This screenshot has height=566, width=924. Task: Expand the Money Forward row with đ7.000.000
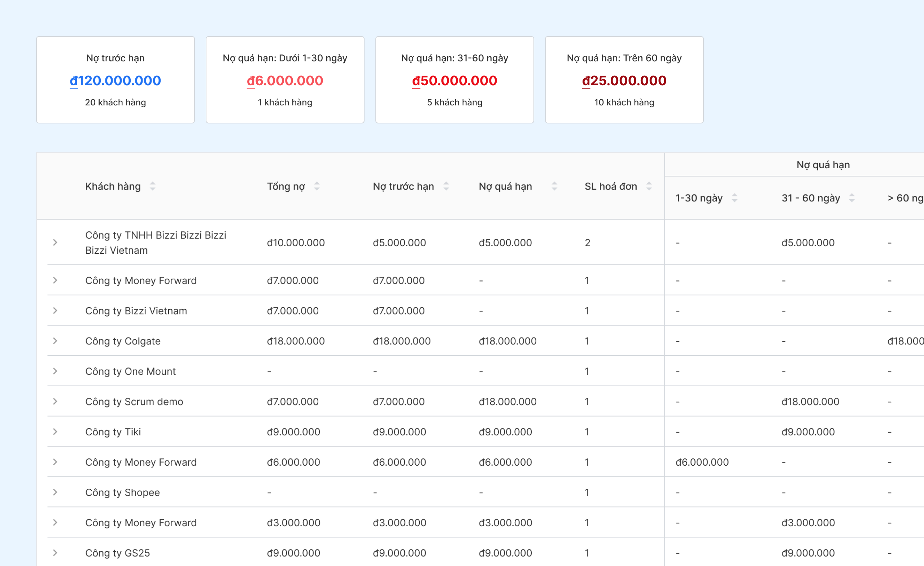pos(55,280)
